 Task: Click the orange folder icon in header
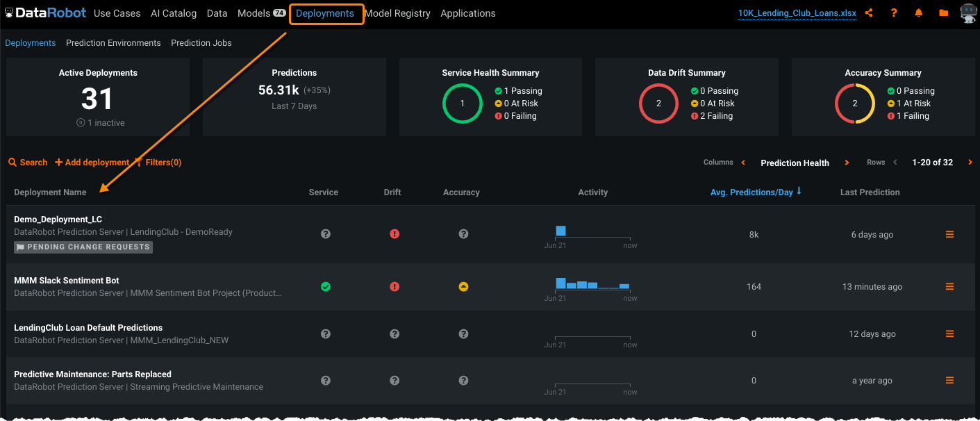(943, 13)
